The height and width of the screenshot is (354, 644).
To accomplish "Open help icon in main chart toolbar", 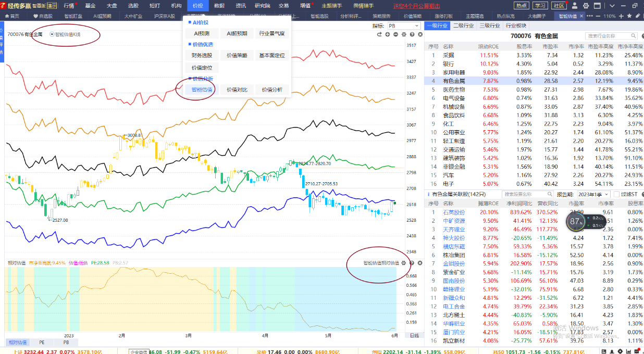I will (412, 34).
